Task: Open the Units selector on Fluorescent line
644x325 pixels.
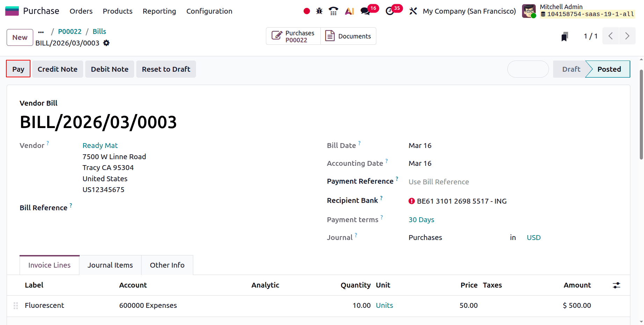Action: point(384,305)
